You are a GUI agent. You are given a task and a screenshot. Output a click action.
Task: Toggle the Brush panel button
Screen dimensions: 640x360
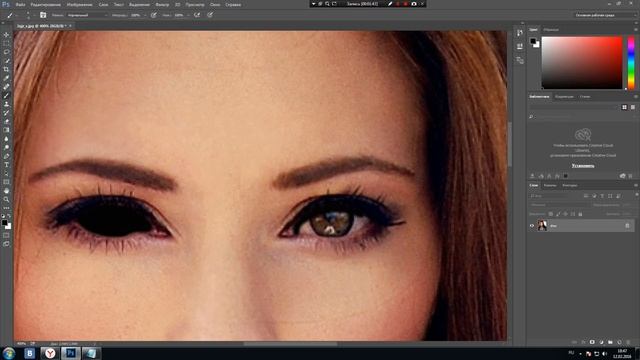tap(43, 15)
